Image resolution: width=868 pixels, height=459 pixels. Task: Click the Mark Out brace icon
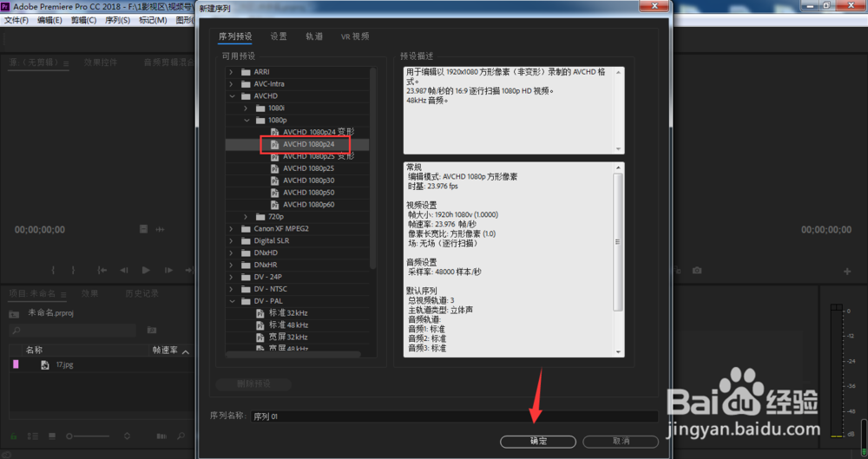(x=73, y=270)
